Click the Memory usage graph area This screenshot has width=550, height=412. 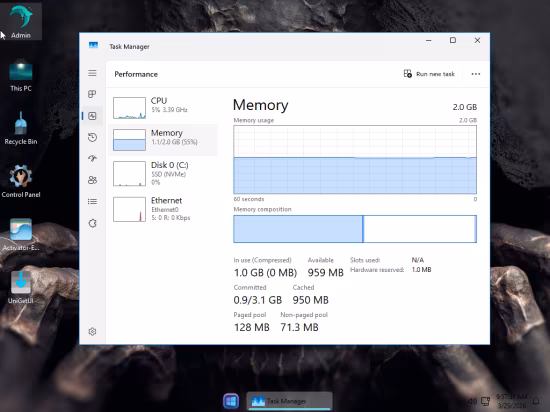pos(355,160)
